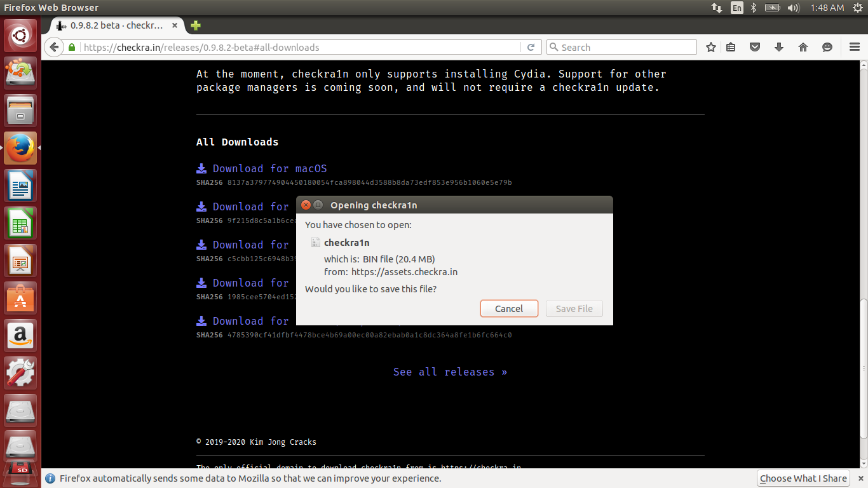This screenshot has width=868, height=488.
Task: Click the All Downloads heading
Action: click(x=237, y=142)
